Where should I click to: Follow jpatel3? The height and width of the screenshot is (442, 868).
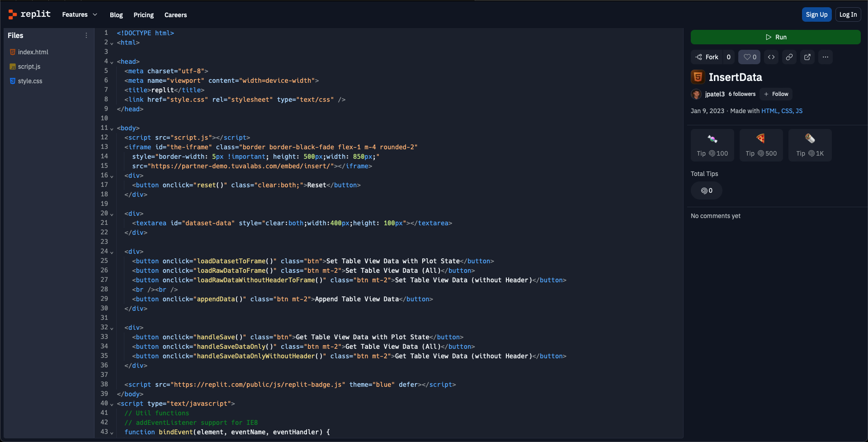tap(776, 94)
